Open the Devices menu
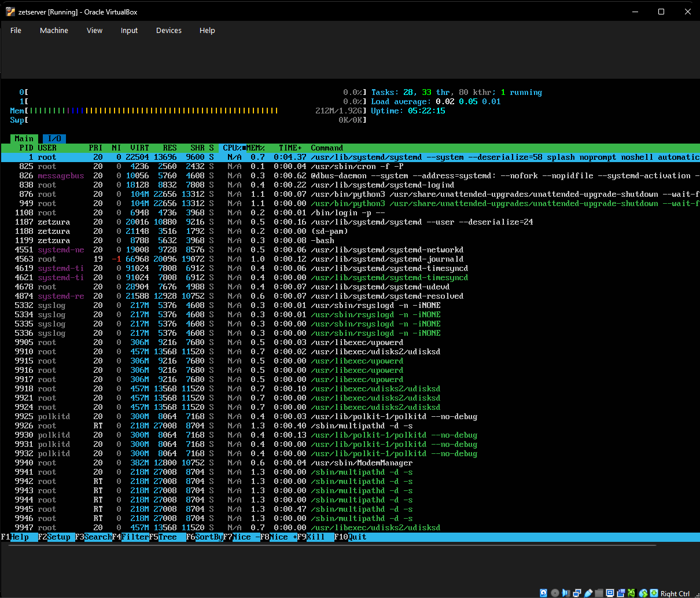700x598 pixels. (168, 30)
